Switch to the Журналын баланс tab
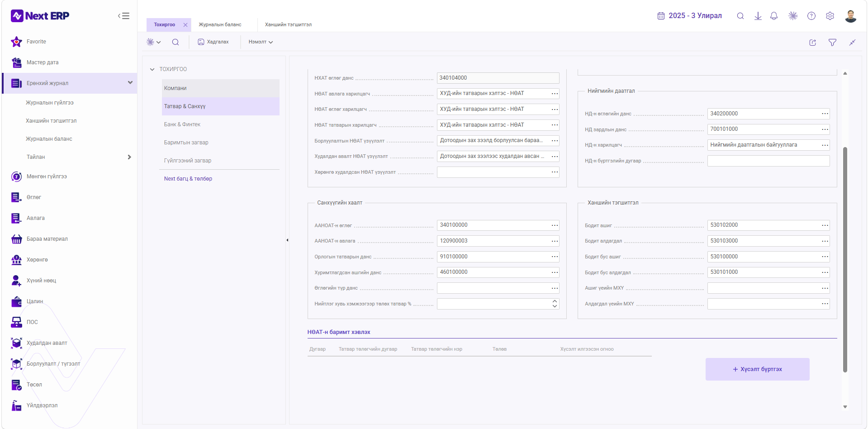Viewport: 868px width, 429px height. [x=220, y=25]
